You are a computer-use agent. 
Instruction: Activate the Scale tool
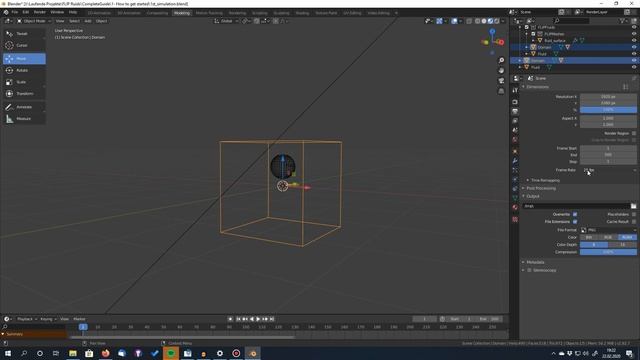[x=24, y=82]
